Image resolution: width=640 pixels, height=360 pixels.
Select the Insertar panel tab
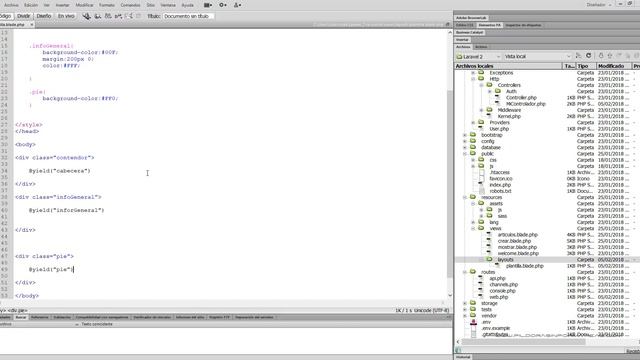point(462,40)
